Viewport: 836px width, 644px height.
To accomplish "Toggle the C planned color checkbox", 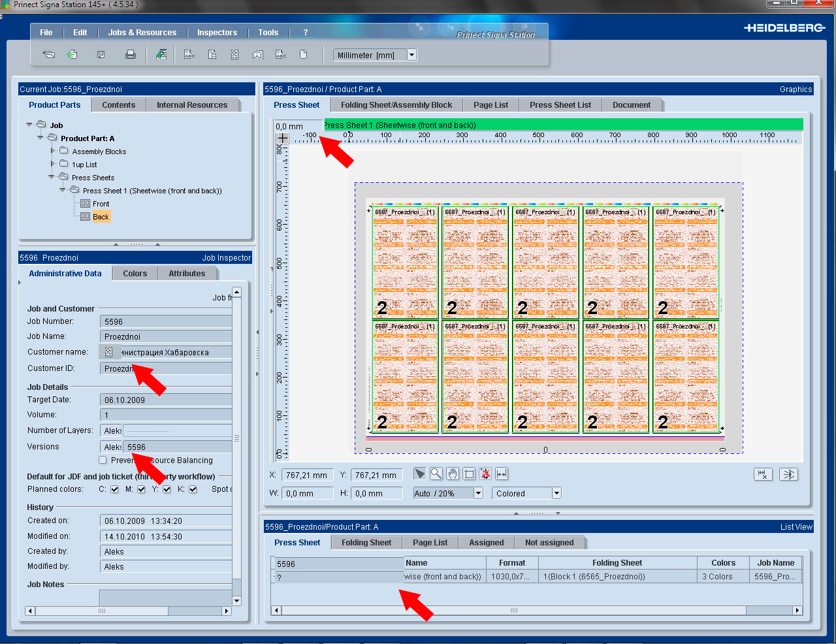I will [x=115, y=489].
